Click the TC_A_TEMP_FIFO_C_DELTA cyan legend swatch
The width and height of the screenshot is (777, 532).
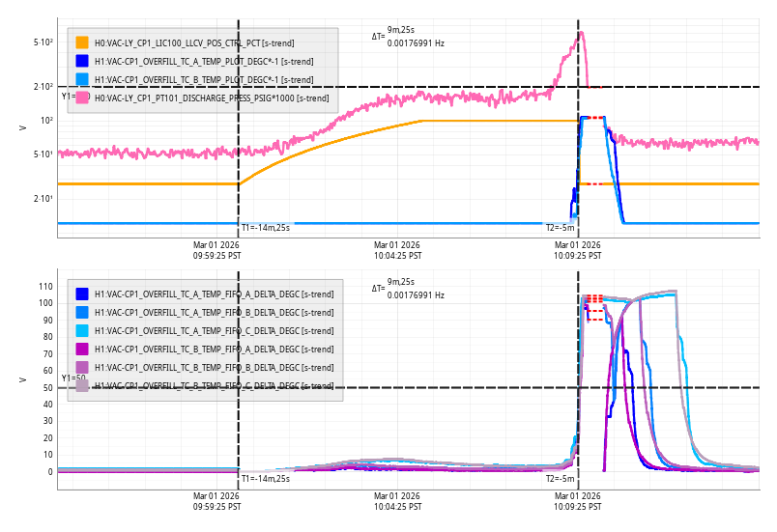tap(82, 331)
